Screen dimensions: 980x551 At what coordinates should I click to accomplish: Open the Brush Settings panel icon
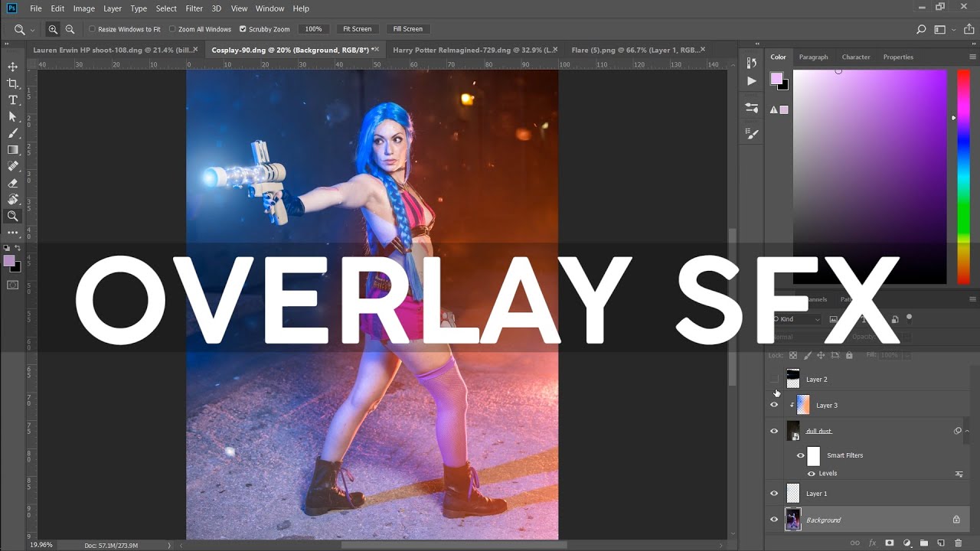click(752, 108)
